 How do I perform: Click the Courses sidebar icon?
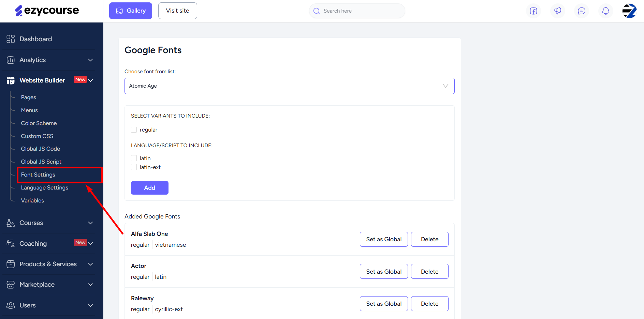point(11,223)
